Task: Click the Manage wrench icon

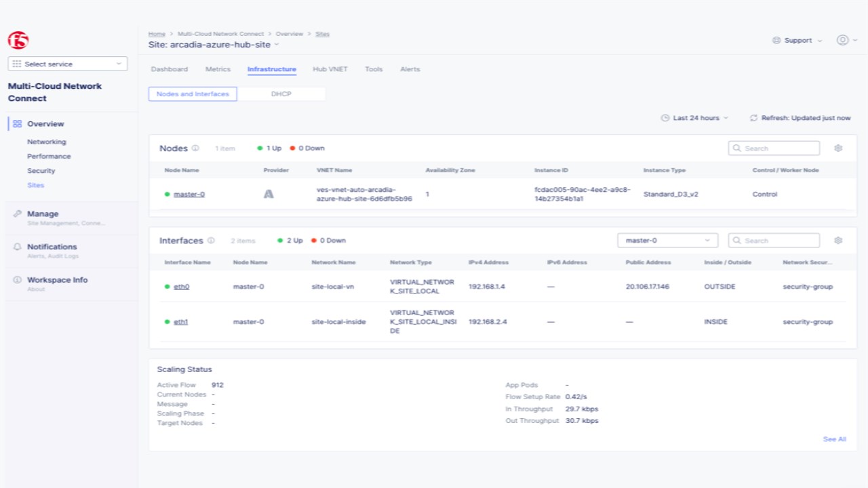Action: tap(18, 214)
